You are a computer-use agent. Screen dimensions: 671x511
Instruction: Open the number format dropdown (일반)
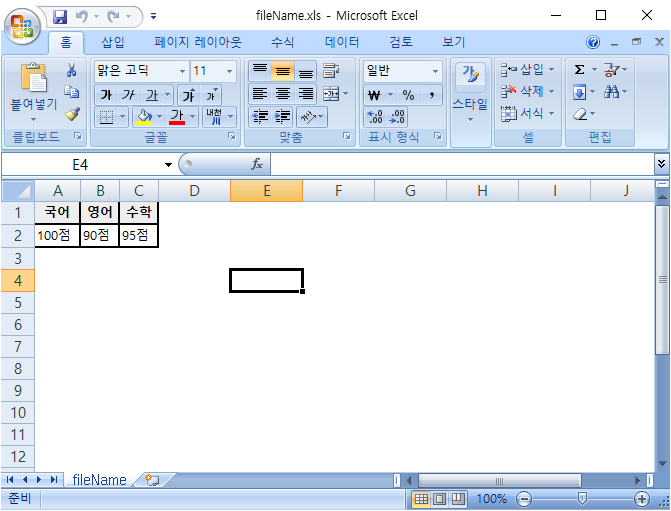435,71
